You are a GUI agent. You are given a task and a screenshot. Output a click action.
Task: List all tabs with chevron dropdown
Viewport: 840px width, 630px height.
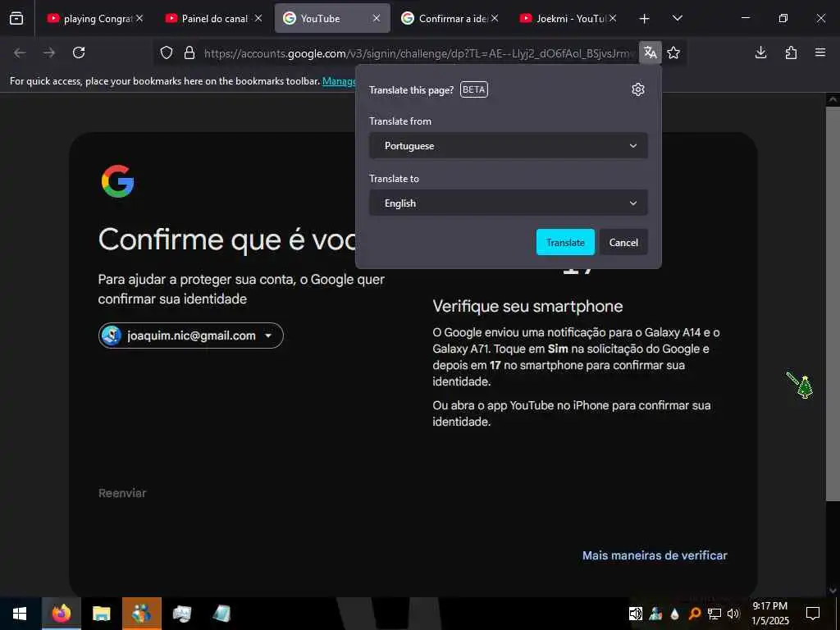pos(677,18)
